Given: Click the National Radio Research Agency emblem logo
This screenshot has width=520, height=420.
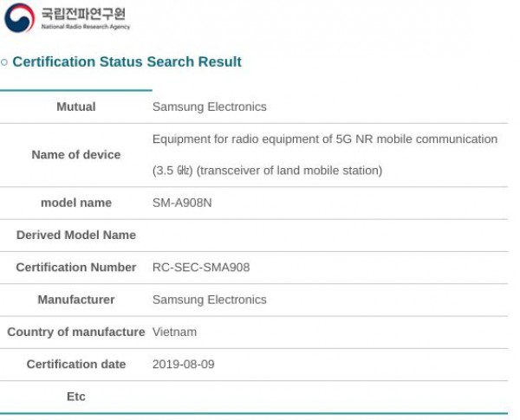Looking at the screenshot, I should (x=20, y=17).
